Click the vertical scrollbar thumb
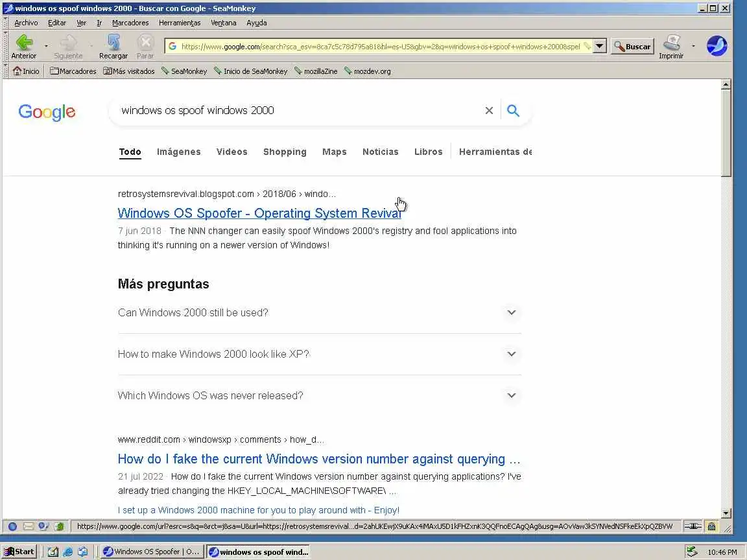 click(726, 134)
